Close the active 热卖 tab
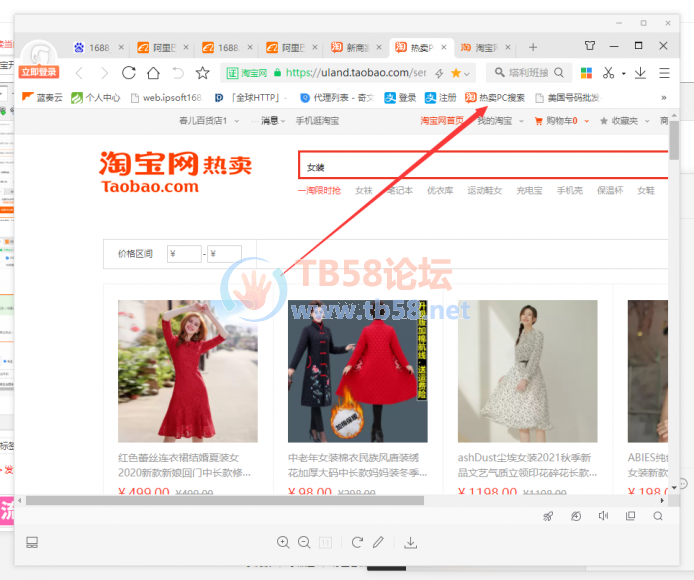 point(444,47)
